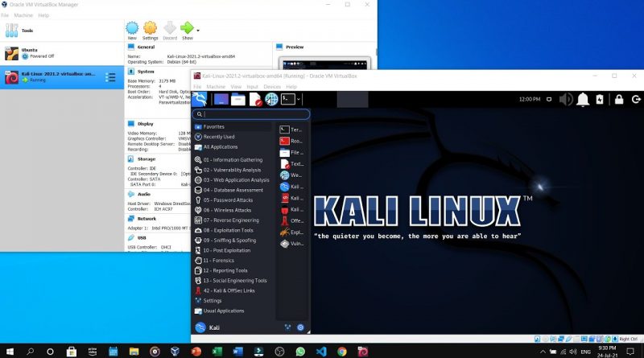Select the Ubuntu virtual machine entry
644x358 pixels.
coord(62,53)
